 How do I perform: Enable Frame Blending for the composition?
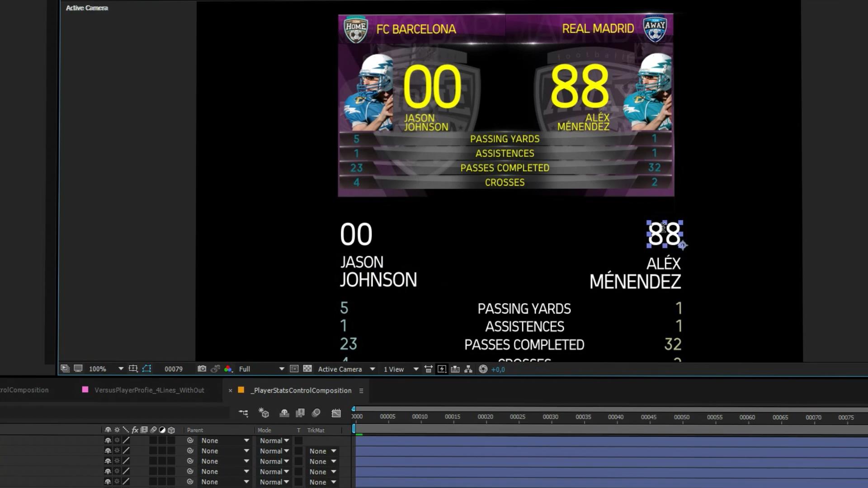pos(300,413)
